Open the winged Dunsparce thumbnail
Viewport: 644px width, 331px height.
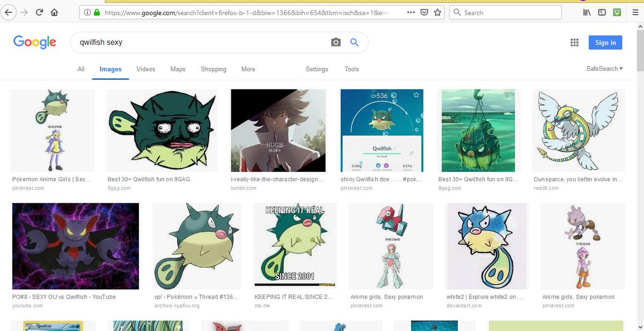point(579,130)
